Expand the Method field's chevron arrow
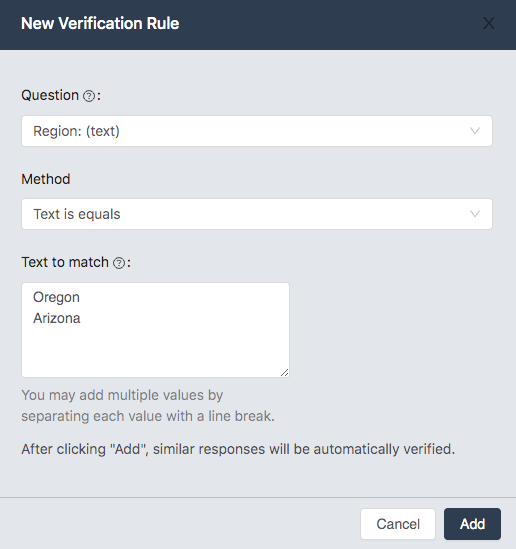The image size is (516, 549). (x=475, y=214)
